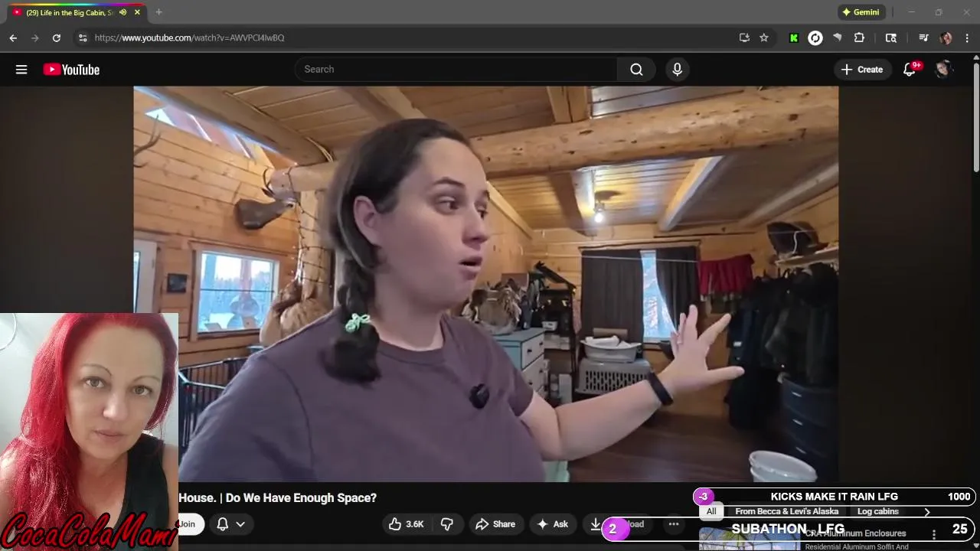Switch to the Life in the Big Cabin tab

[69, 12]
